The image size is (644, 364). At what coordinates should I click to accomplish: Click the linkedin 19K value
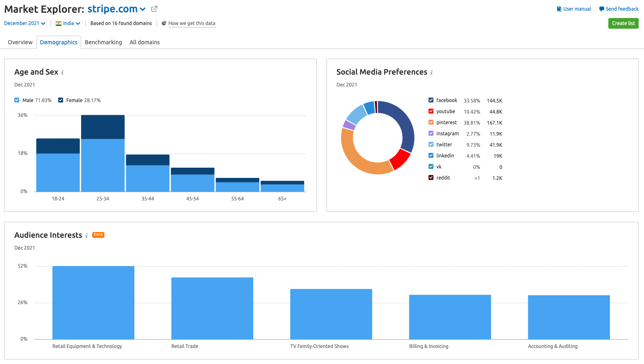(498, 156)
